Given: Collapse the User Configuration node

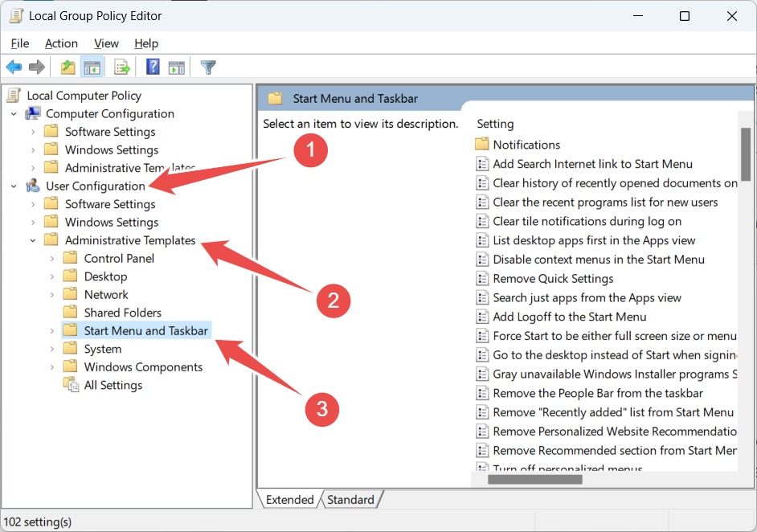Looking at the screenshot, I should pos(13,186).
